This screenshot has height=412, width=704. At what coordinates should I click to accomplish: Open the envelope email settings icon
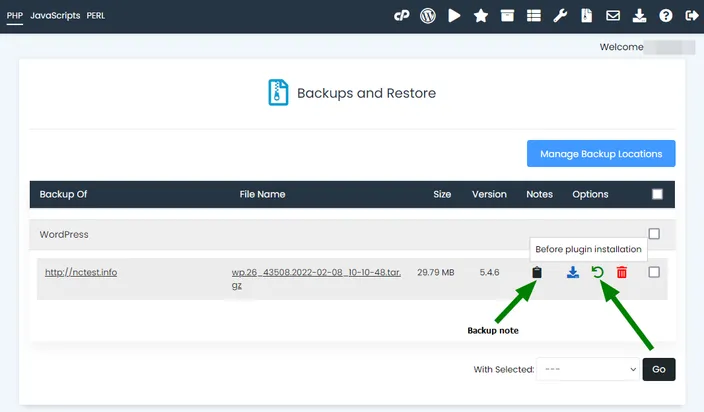coord(613,16)
